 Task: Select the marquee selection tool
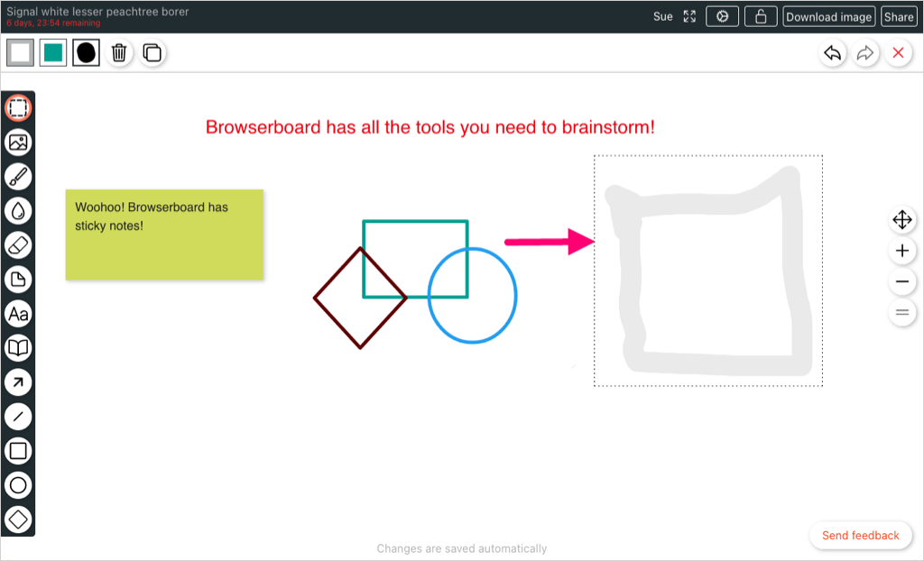18,108
